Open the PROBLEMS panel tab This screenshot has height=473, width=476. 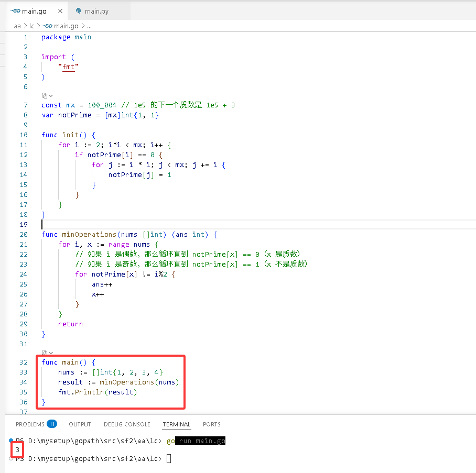(x=30, y=424)
